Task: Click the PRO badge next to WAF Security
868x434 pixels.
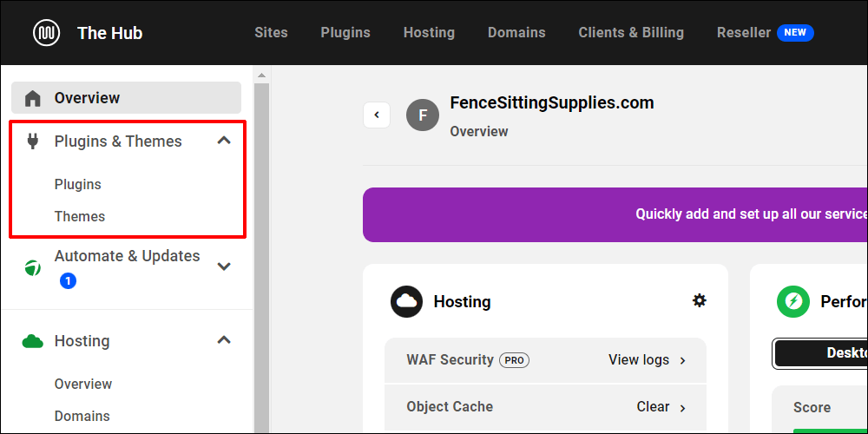Action: [x=514, y=360]
